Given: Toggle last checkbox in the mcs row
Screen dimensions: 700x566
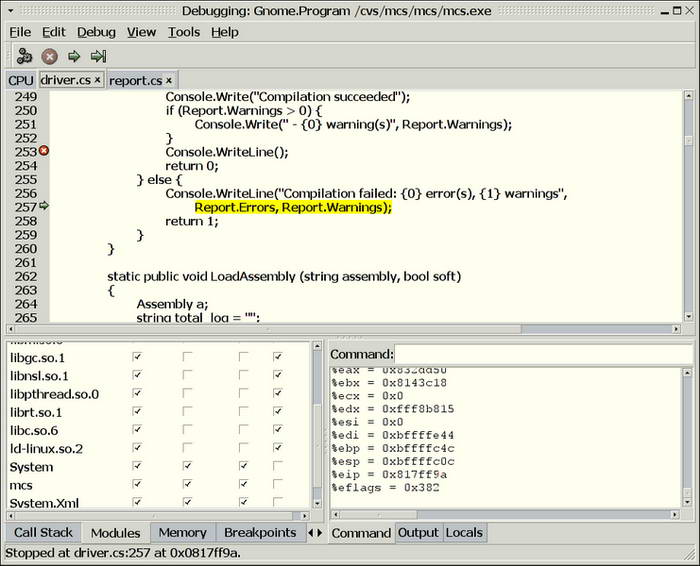Looking at the screenshot, I should point(277,485).
